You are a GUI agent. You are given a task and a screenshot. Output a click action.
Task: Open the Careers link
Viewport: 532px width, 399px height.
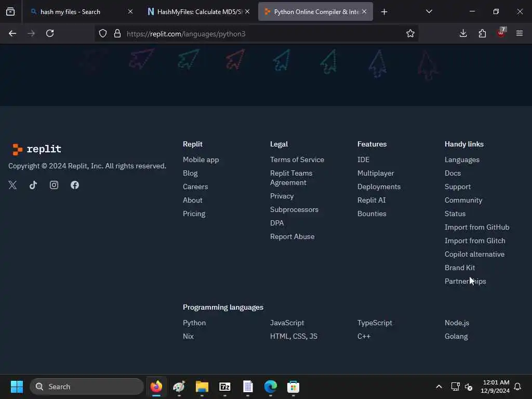click(195, 187)
